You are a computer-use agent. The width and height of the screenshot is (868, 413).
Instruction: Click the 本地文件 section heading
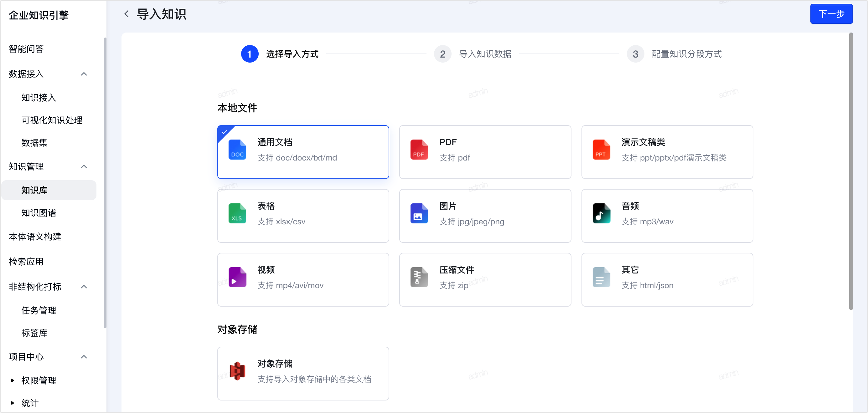(237, 108)
